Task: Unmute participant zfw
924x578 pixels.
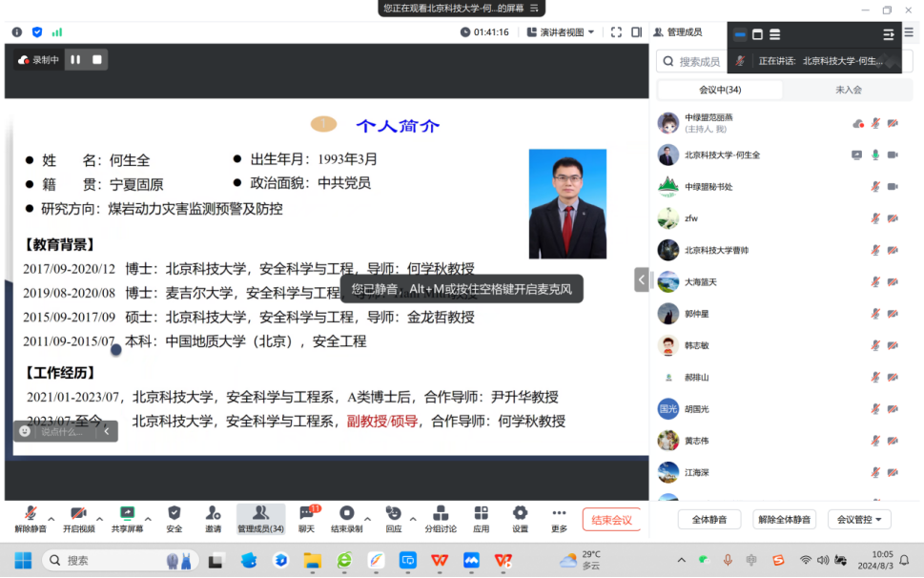Action: coord(875,218)
